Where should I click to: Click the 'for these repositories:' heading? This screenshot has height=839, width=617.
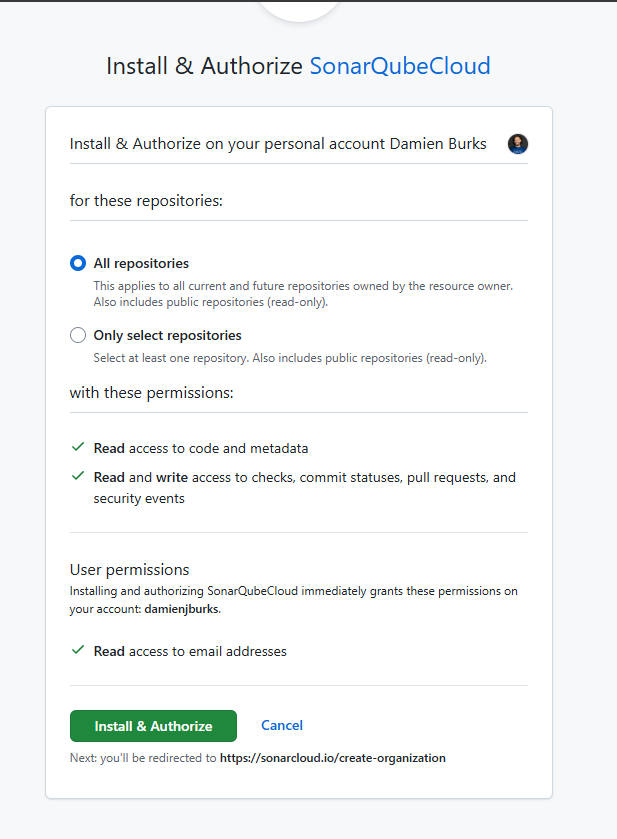point(146,201)
